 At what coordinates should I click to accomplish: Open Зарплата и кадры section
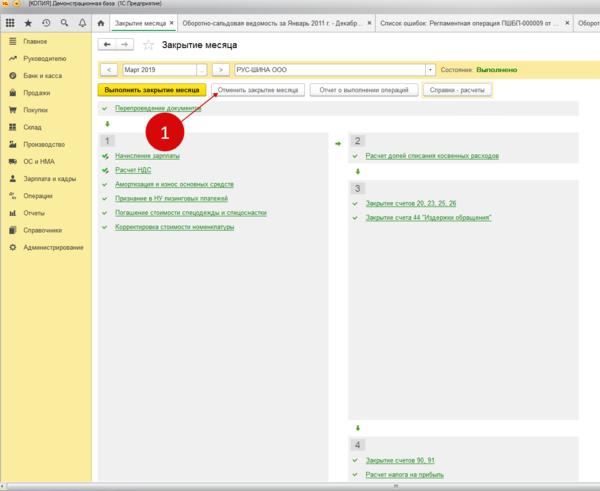point(50,179)
